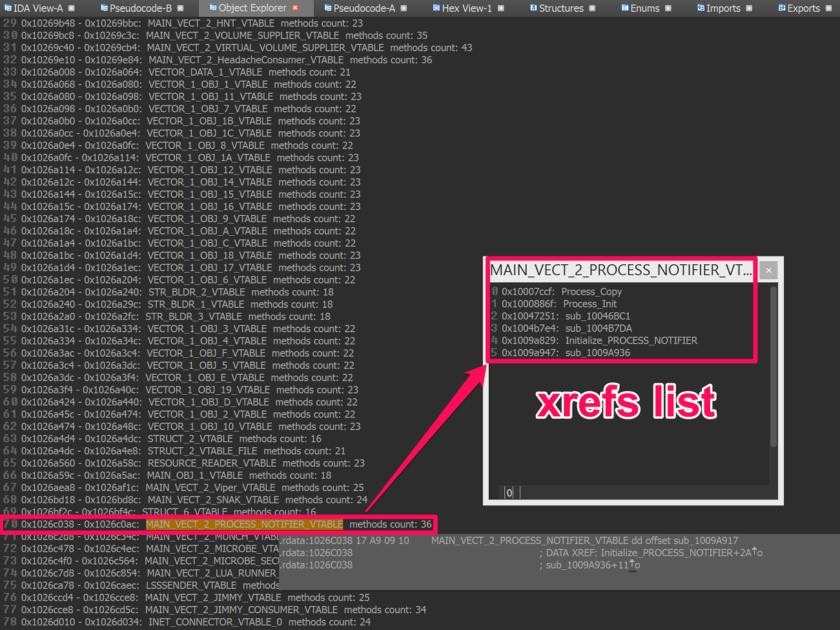
Task: Select Process_Init in the xrefs popup
Action: (589, 304)
